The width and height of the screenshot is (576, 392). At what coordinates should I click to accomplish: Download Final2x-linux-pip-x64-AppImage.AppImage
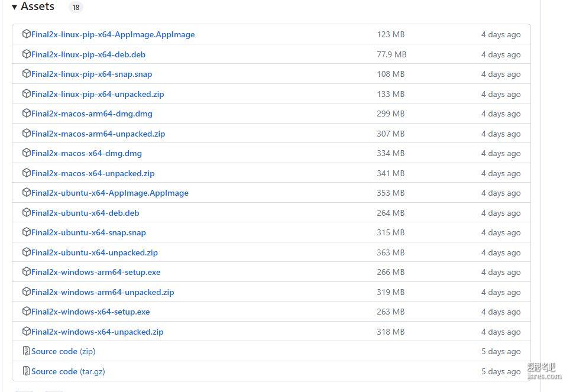click(x=113, y=34)
